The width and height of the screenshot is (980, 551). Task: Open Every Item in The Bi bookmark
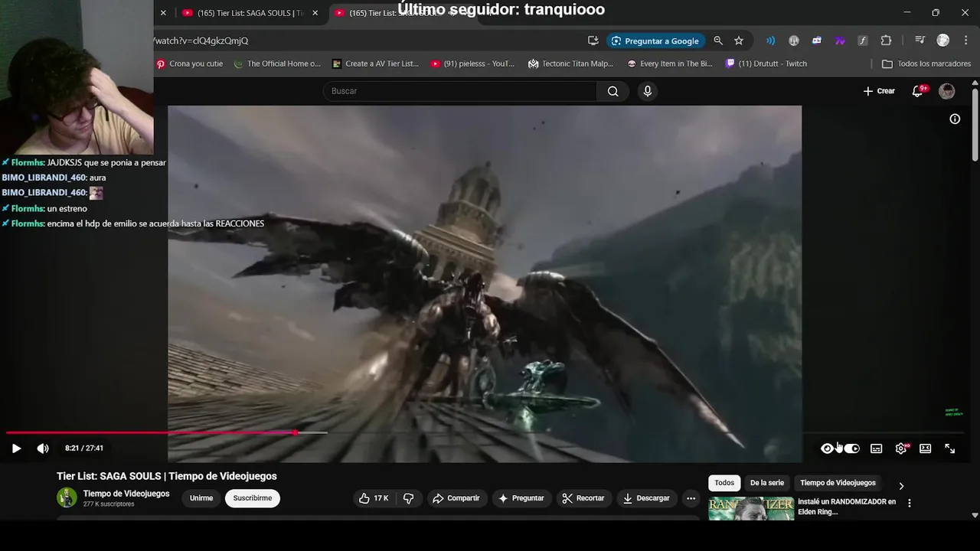point(670,64)
